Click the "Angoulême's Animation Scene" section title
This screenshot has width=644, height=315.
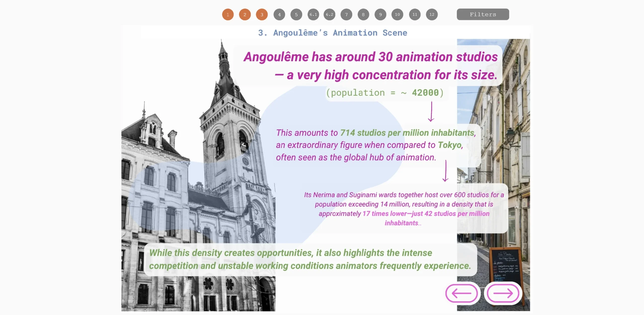(333, 33)
